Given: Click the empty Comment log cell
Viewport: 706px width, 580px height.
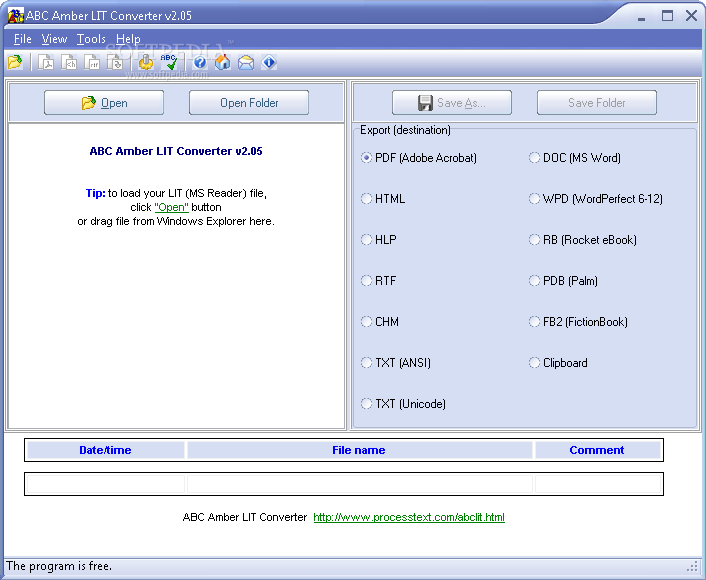Looking at the screenshot, I should pos(597,484).
